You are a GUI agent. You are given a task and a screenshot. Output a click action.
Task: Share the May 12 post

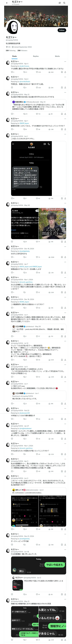tap(65, 114)
